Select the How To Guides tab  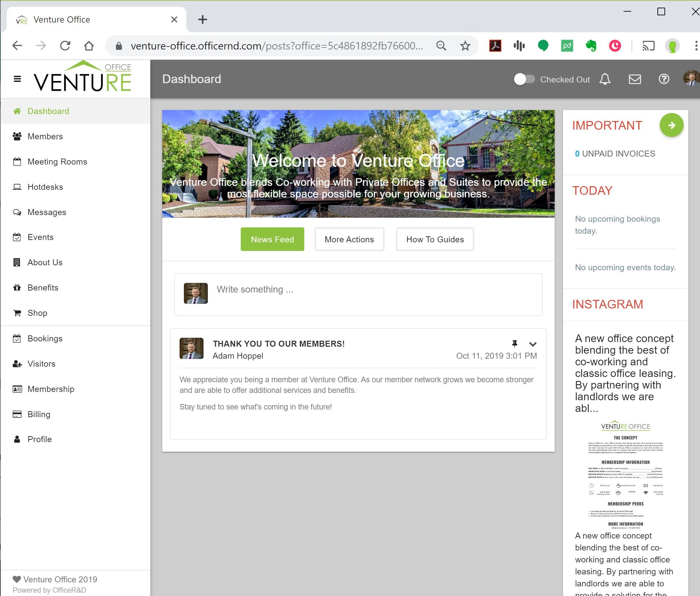(x=435, y=239)
